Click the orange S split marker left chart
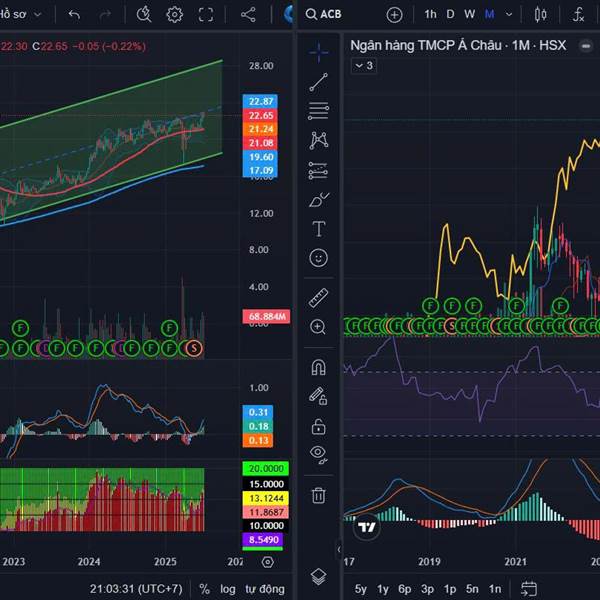The width and height of the screenshot is (600, 600). click(194, 348)
